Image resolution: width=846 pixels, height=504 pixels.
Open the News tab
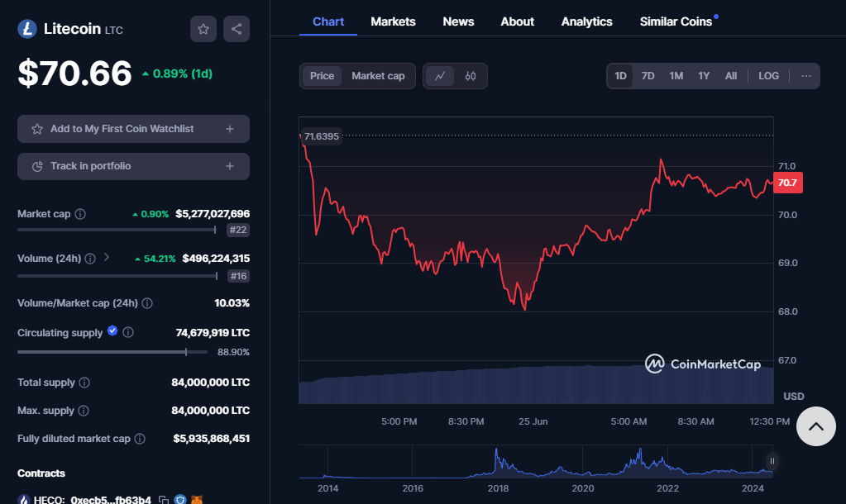[x=458, y=21]
